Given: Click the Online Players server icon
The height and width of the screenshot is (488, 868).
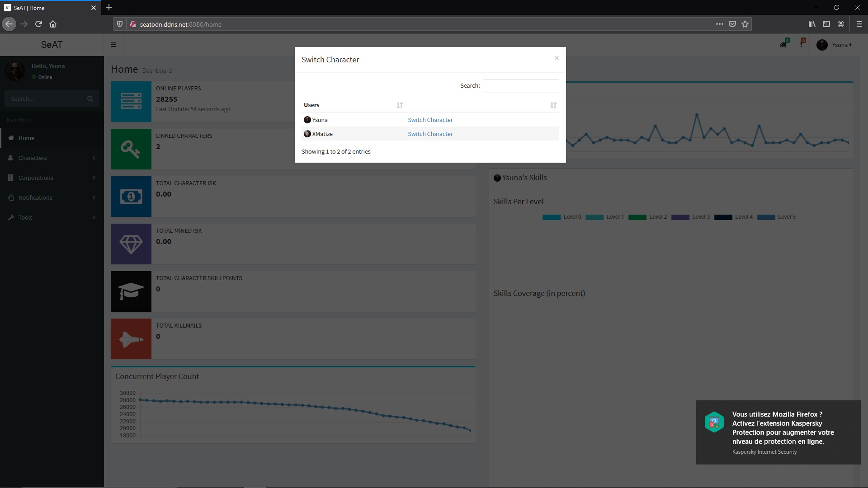Looking at the screenshot, I should [131, 101].
